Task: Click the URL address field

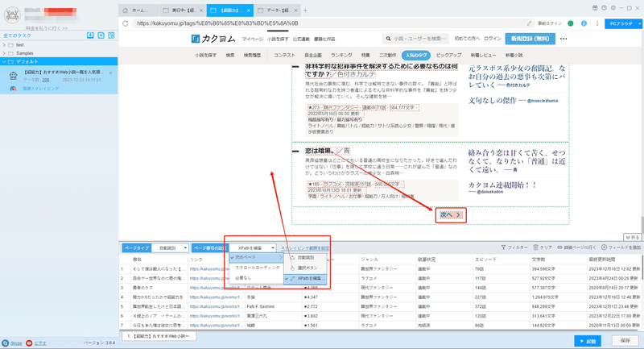Action: point(328,23)
